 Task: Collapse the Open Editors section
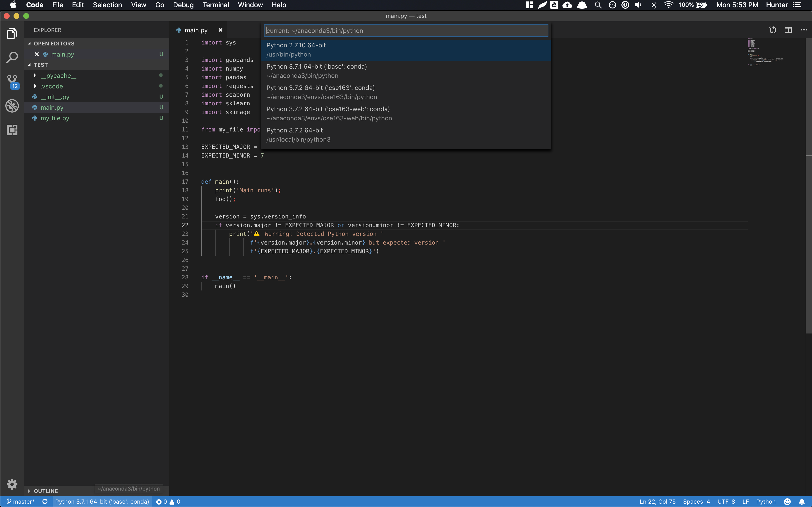[97, 43]
